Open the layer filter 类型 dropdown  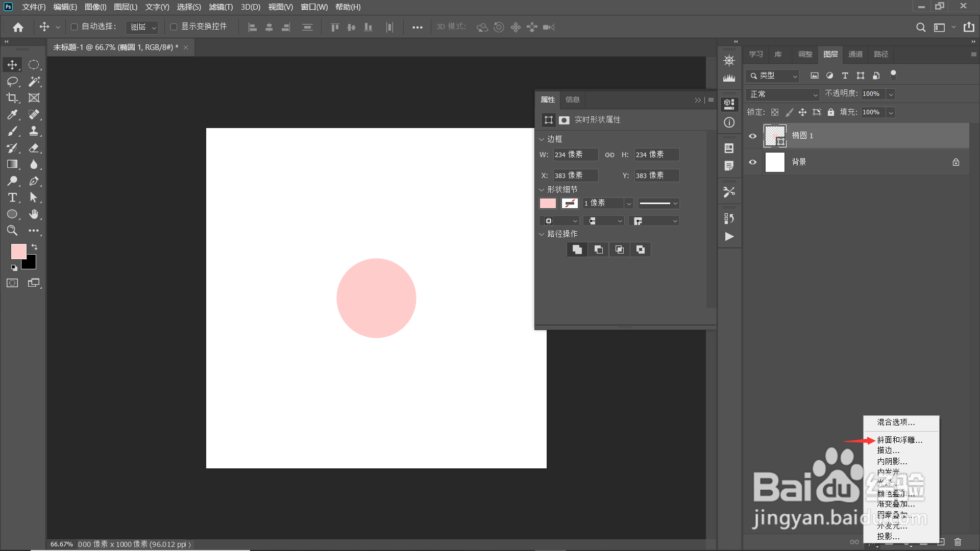tap(773, 76)
